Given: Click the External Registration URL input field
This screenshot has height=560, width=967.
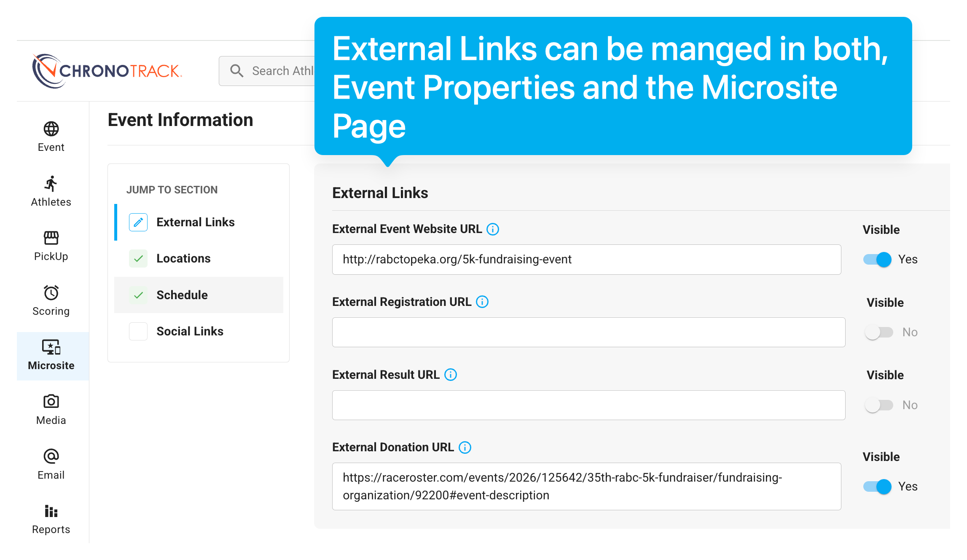Looking at the screenshot, I should [588, 332].
